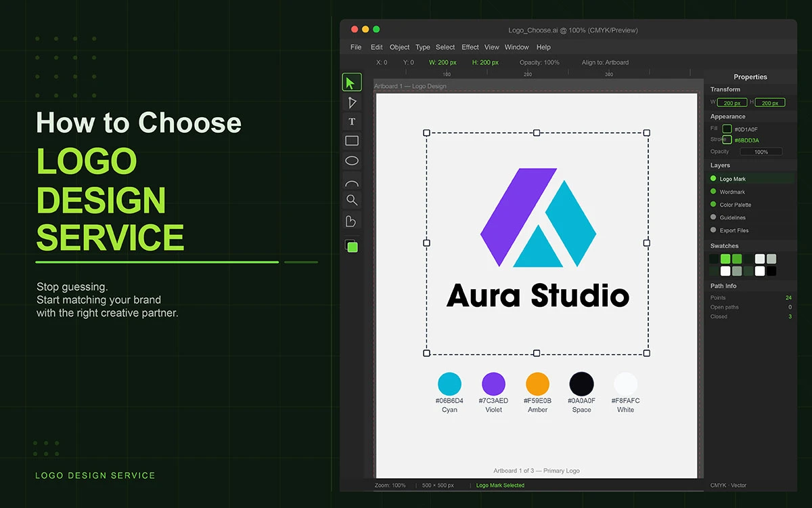Click the Points value 24 in Path Info
This screenshot has width=812, height=508.
[x=788, y=297]
